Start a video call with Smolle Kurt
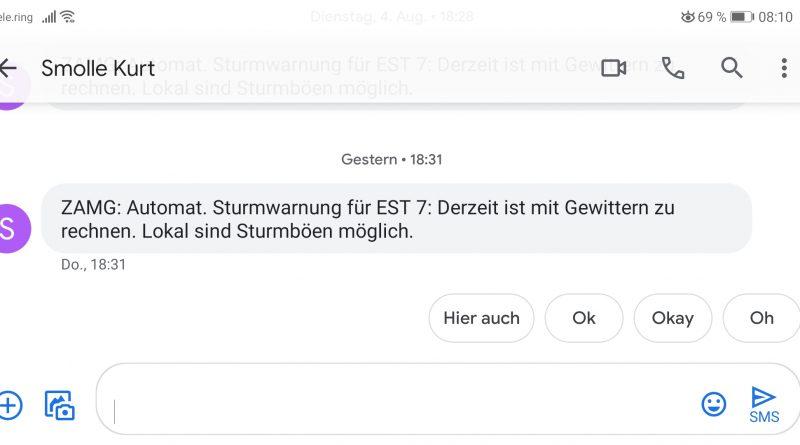The image size is (800, 445). [x=613, y=68]
